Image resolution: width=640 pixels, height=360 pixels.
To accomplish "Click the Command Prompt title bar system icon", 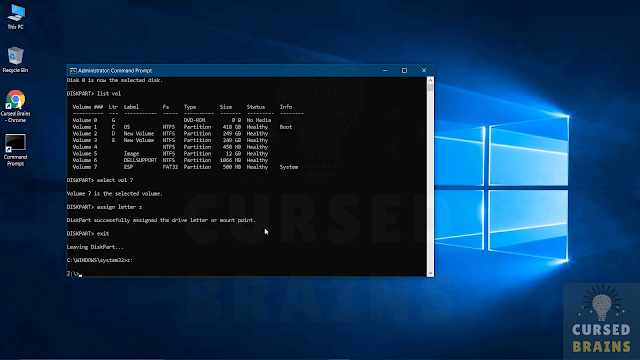I will [x=73, y=71].
